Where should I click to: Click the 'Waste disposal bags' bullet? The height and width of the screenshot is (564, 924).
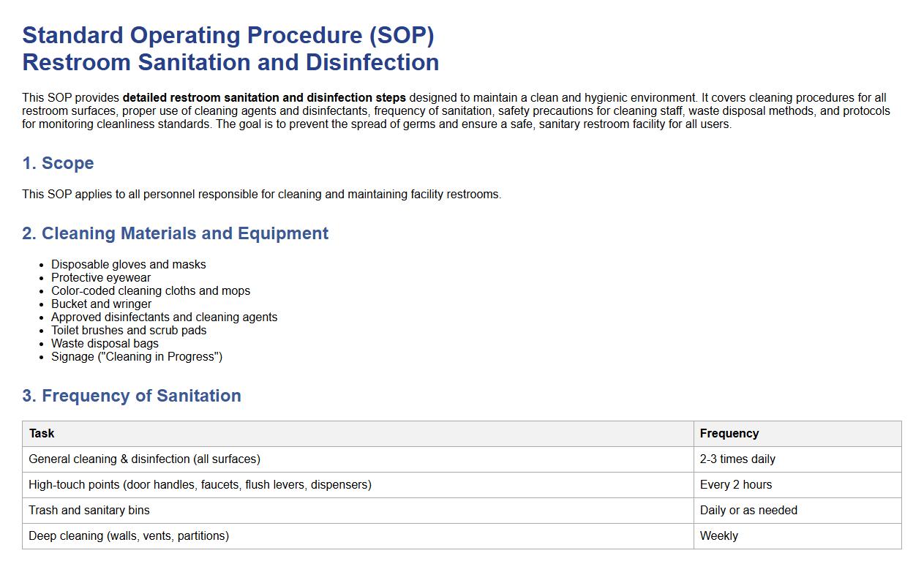(105, 343)
